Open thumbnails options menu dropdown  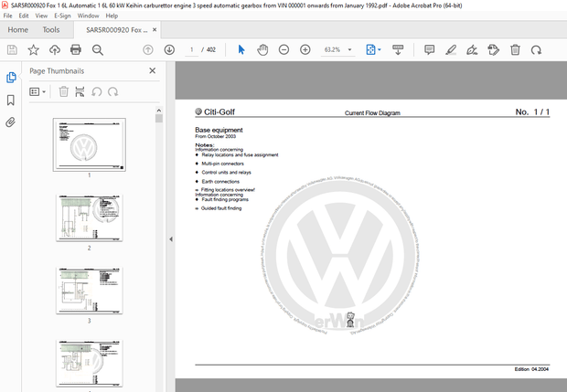pyautogui.click(x=37, y=91)
